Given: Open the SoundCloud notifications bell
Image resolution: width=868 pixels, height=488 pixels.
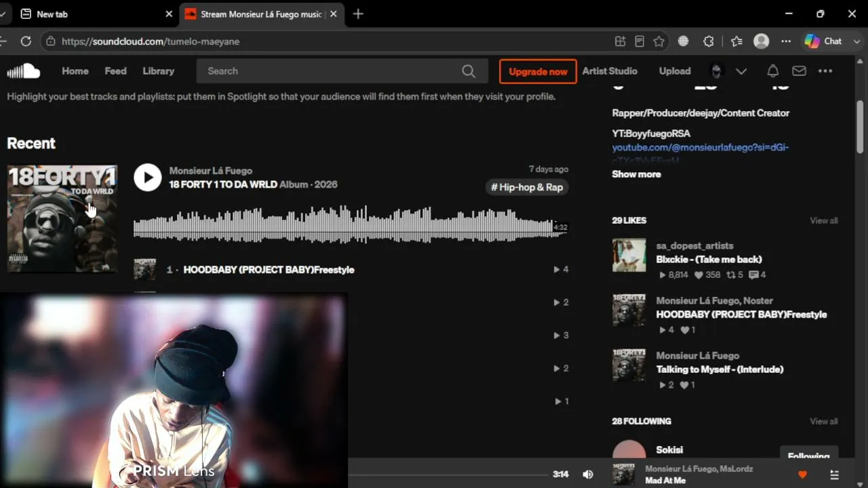Looking at the screenshot, I should (x=772, y=71).
